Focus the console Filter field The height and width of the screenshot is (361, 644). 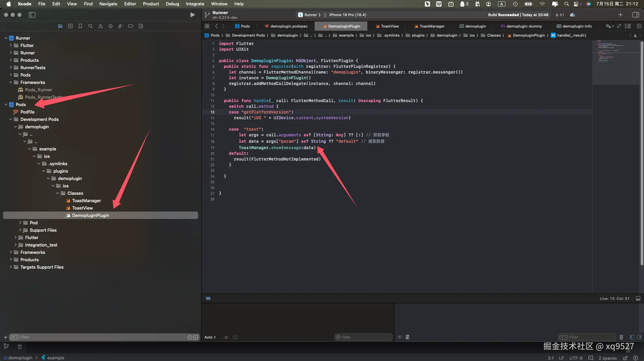click(587, 337)
